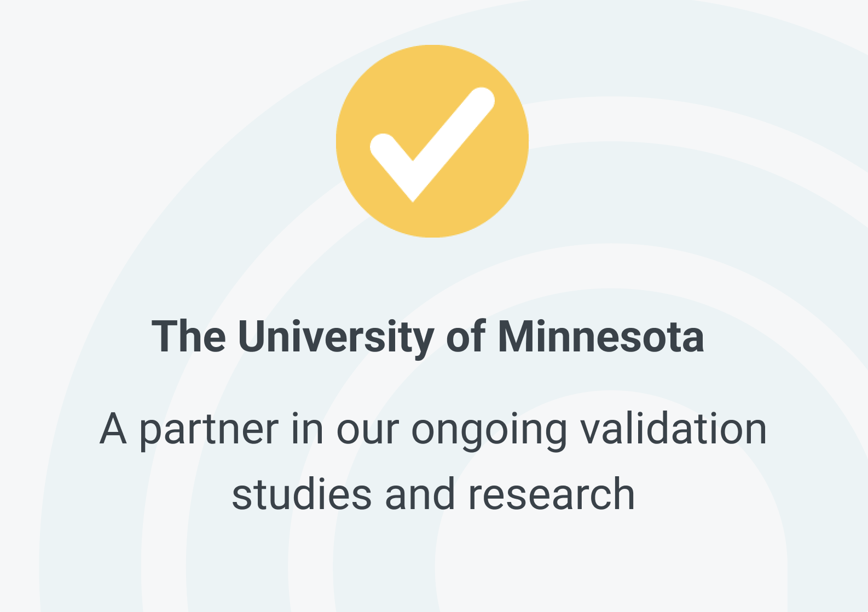This screenshot has width=868, height=612.
Task: Click the letter A starting the description
Action: point(113,429)
